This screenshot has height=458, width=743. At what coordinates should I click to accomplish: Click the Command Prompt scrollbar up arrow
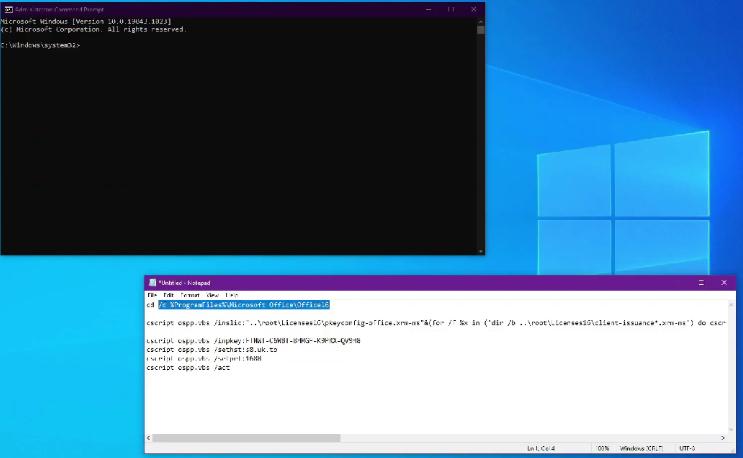480,21
